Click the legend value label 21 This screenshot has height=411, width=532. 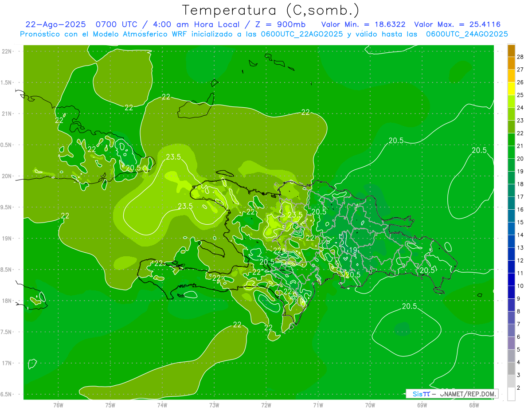pyautogui.click(x=520, y=146)
